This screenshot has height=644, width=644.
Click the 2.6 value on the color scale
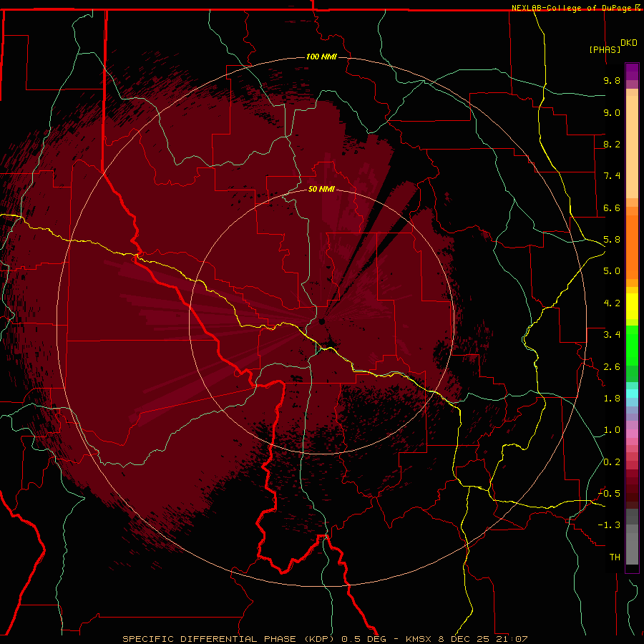(612, 367)
